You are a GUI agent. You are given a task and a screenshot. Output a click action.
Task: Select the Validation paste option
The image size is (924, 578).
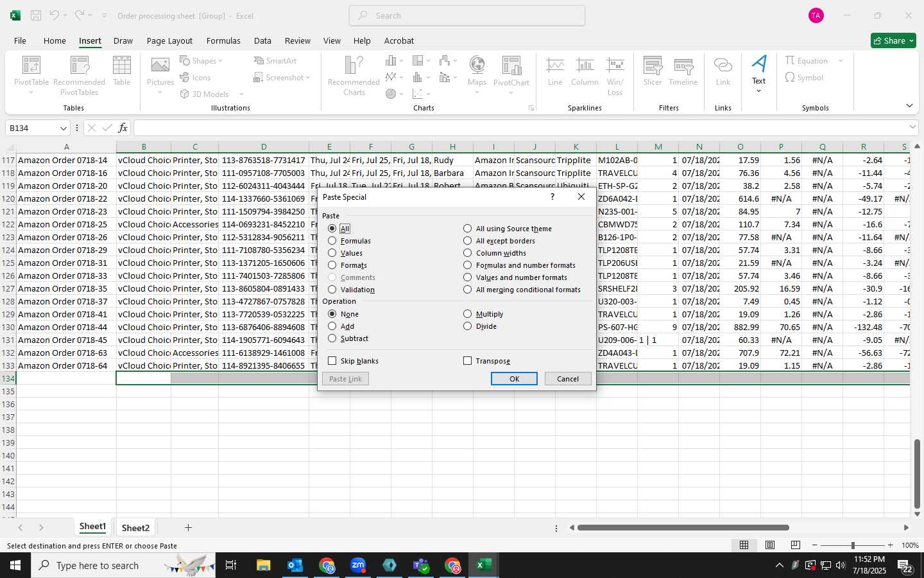point(351,290)
